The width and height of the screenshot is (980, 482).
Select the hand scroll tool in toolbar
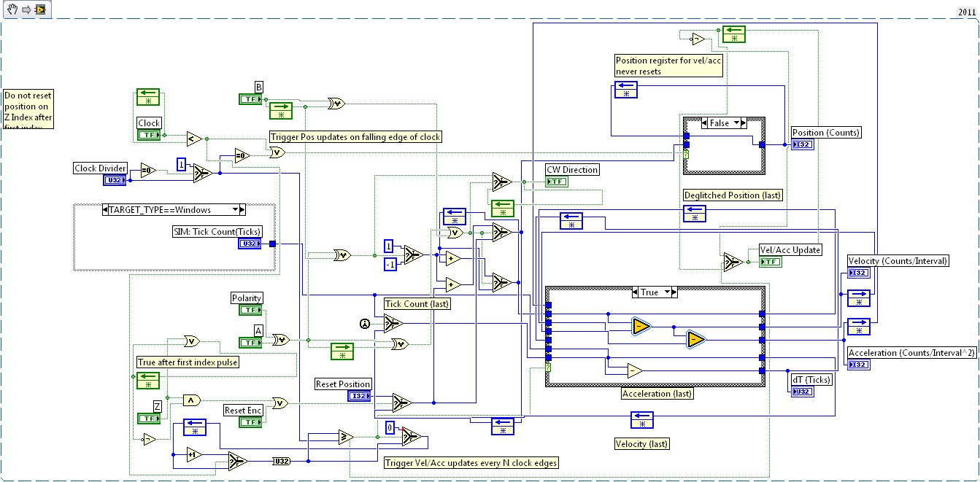12,9
